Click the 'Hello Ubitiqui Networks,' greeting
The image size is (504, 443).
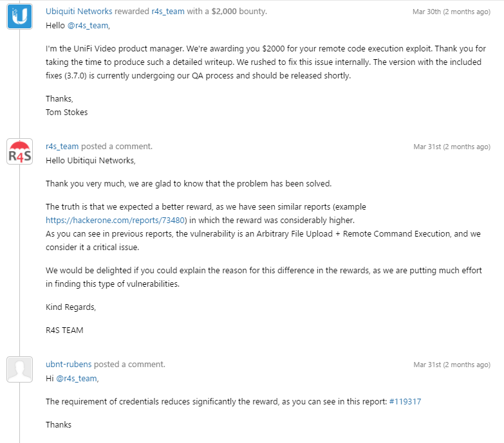point(91,160)
